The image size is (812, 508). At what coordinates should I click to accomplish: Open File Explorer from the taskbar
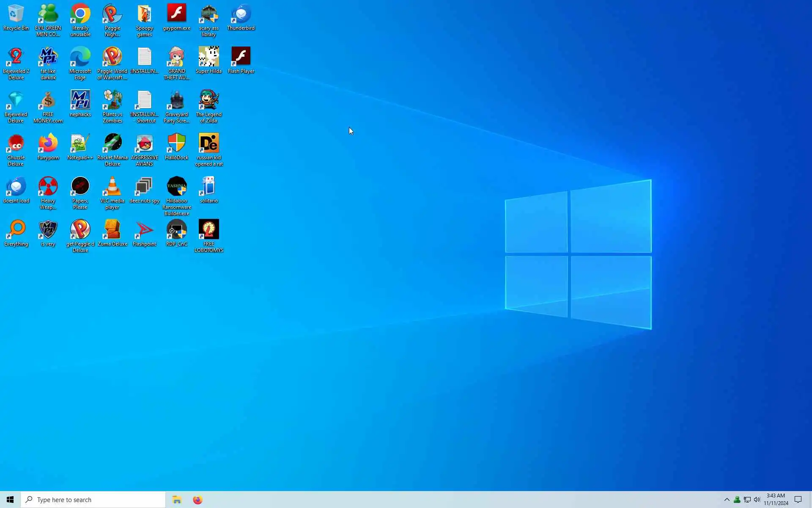coord(177,500)
